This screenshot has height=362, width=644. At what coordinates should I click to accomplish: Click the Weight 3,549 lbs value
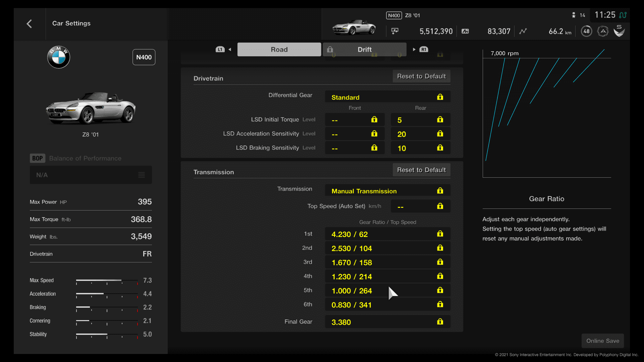tap(141, 237)
